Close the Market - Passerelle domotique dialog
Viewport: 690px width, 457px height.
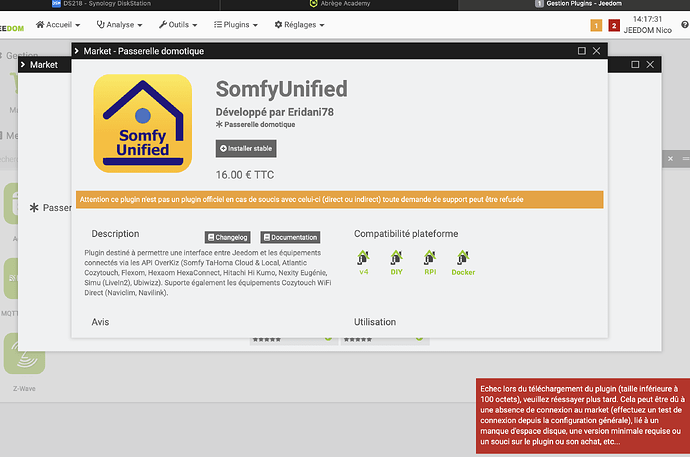[596, 51]
